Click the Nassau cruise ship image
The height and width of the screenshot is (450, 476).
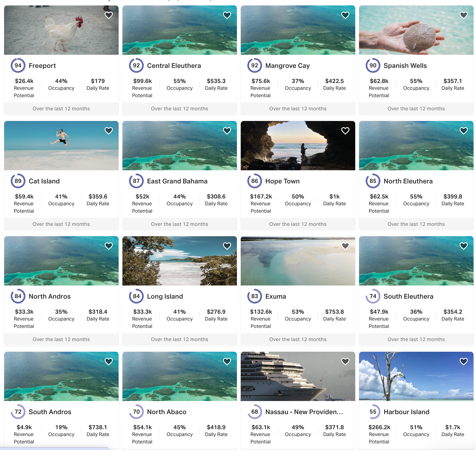[298, 376]
